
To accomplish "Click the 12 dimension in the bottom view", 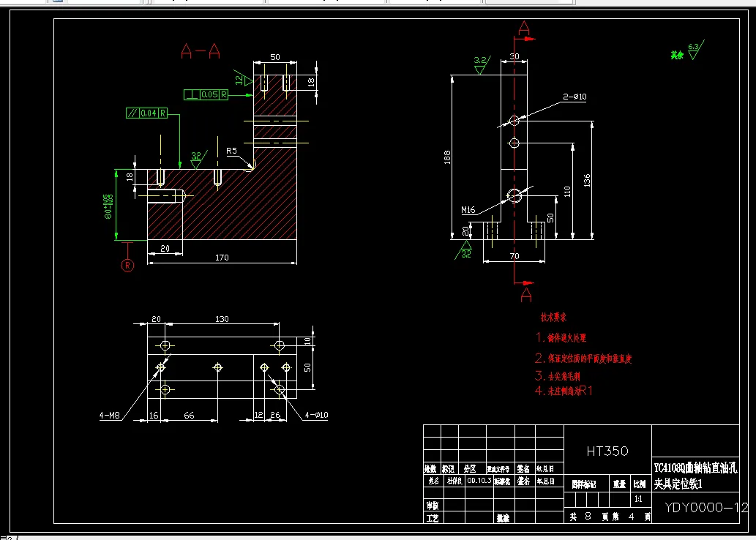I will [259, 415].
